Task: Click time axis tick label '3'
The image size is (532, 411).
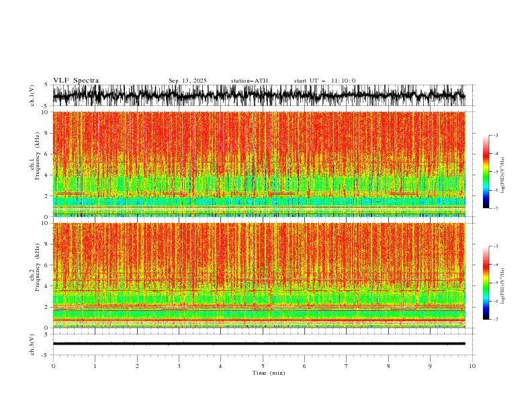Action: click(x=179, y=366)
